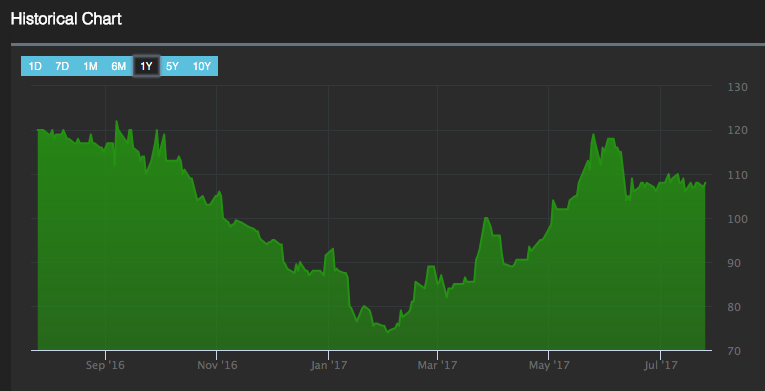Click the 130 y-axis value
765x391 pixels.
point(737,88)
